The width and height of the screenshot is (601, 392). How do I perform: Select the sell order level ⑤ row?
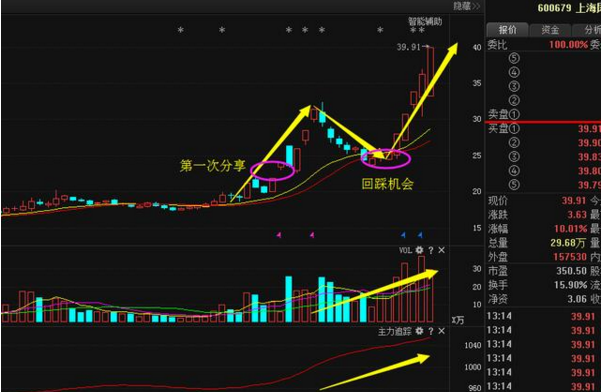(x=544, y=58)
